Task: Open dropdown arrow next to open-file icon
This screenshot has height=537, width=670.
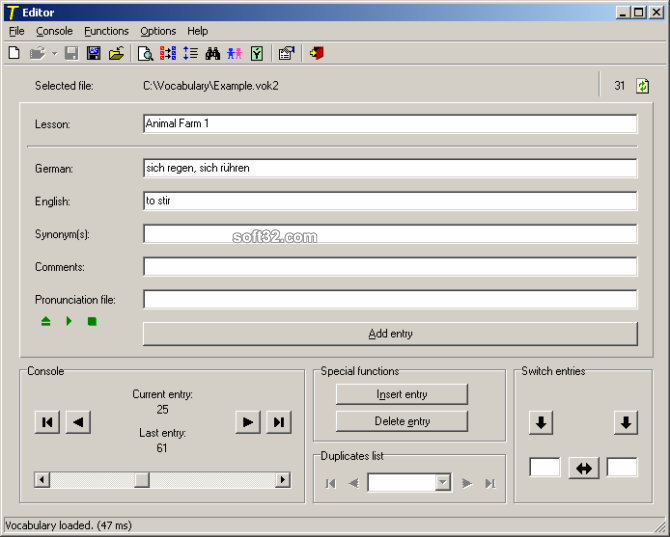Action: (53, 53)
